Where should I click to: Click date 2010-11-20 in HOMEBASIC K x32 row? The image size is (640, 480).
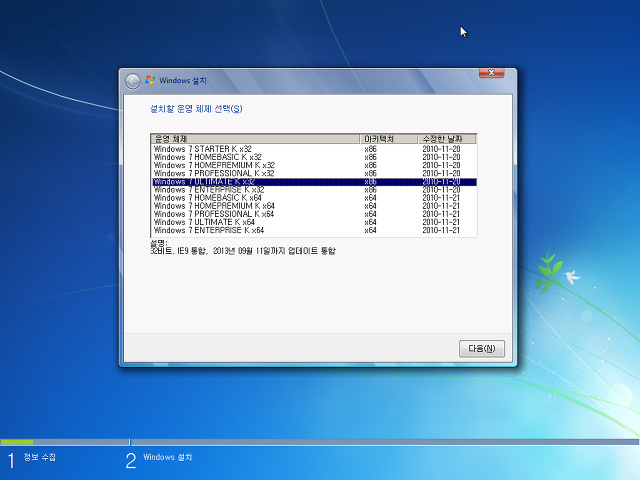[x=441, y=157]
